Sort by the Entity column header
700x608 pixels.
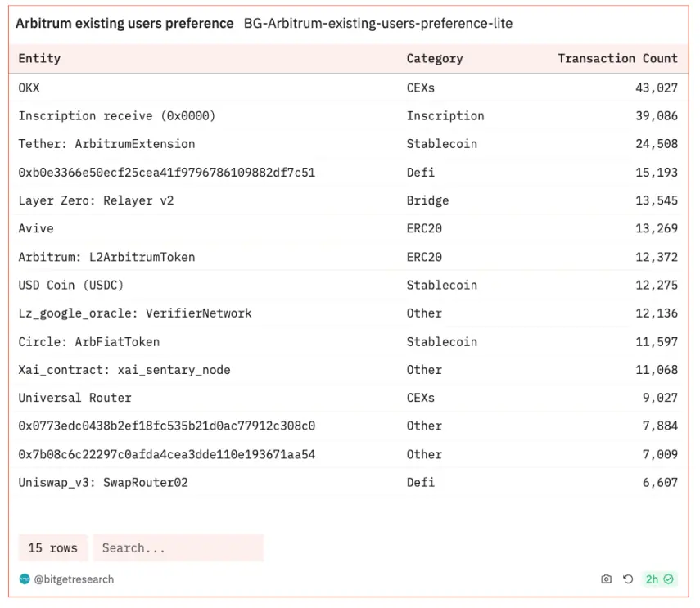point(39,58)
